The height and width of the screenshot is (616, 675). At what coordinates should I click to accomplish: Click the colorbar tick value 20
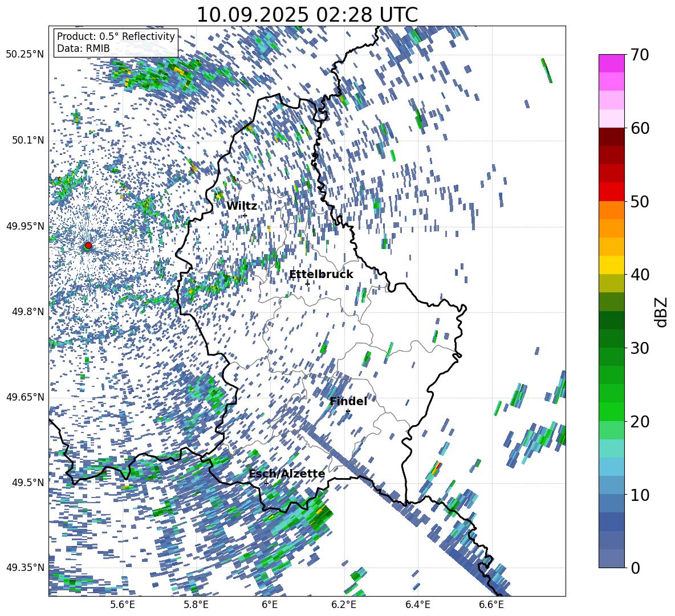pyautogui.click(x=639, y=421)
